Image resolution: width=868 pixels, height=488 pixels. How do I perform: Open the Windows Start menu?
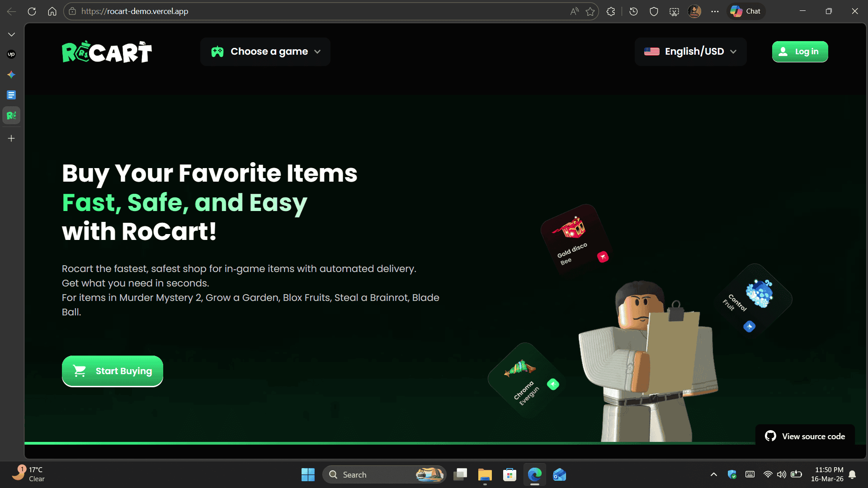tap(308, 474)
